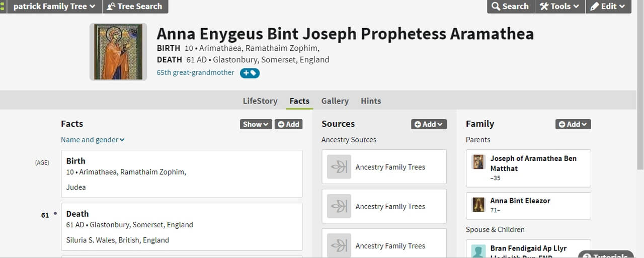This screenshot has width=644, height=258.
Task: Open Anna Enygeus profile photo
Action: 118,52
